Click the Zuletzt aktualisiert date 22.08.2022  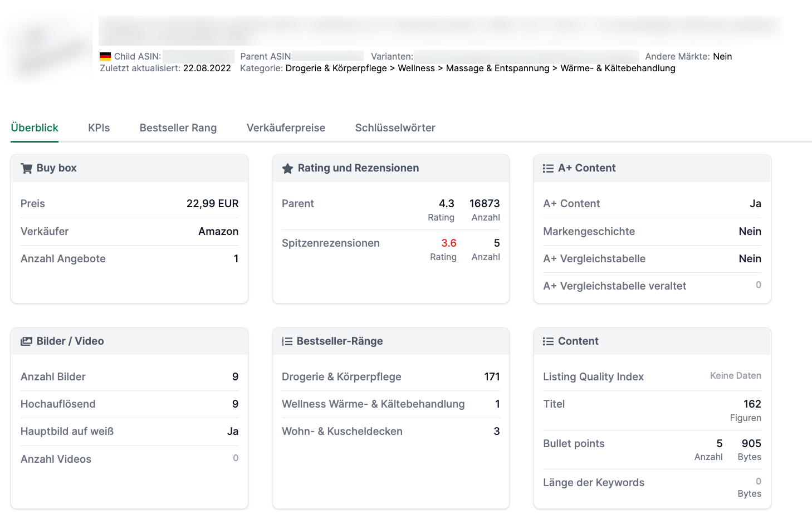click(207, 68)
